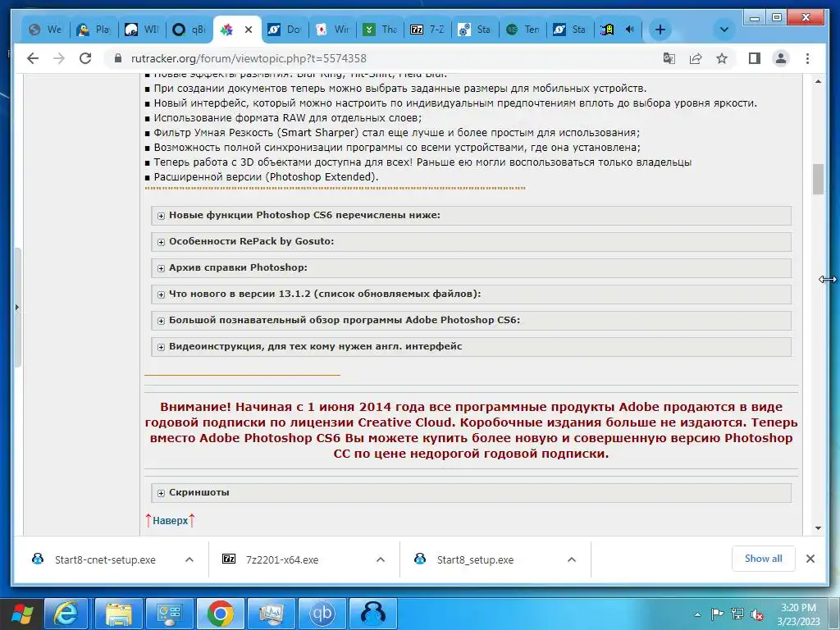Expand 'Видеоинструкция' spoiler
840x630 pixels.
[471, 347]
